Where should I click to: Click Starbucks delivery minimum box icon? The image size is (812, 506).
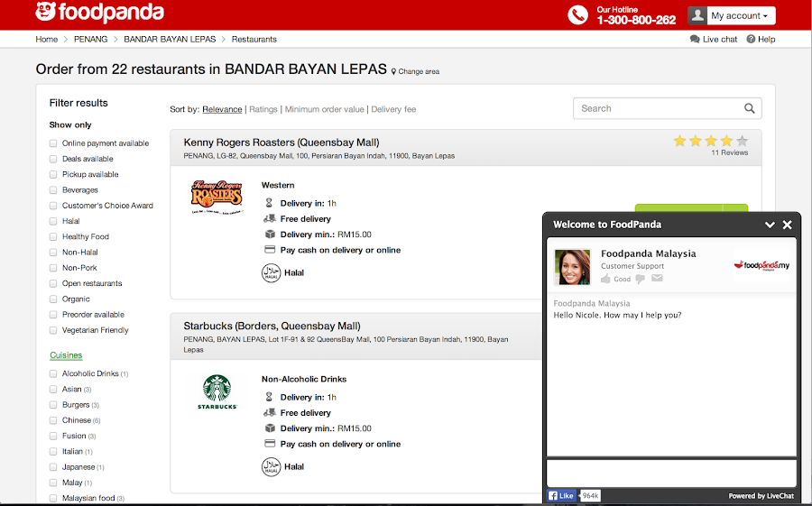(x=270, y=428)
